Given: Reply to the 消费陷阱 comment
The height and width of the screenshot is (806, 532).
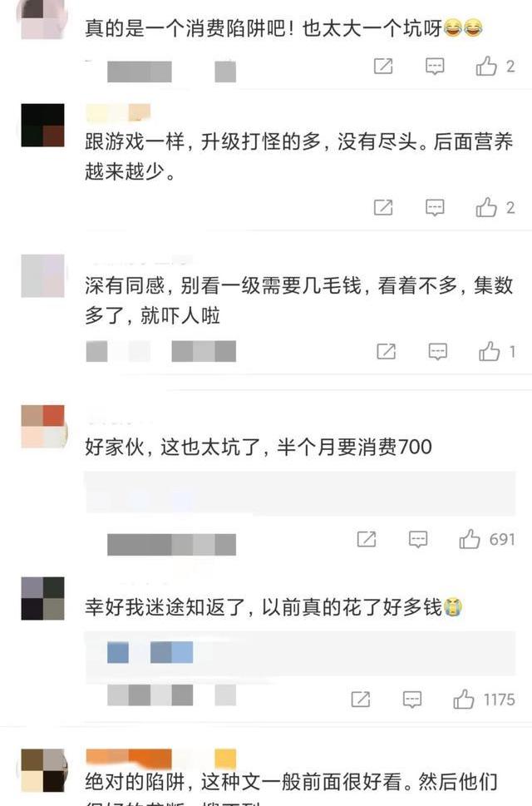Looking at the screenshot, I should tap(435, 67).
